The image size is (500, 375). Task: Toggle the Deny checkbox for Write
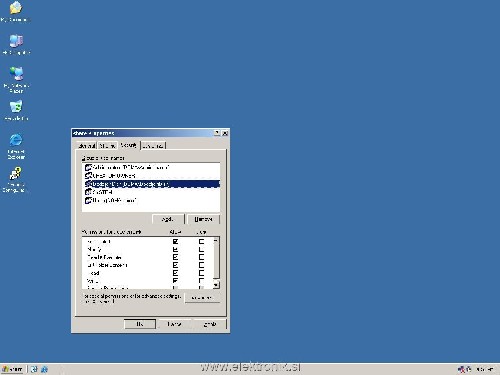pos(201,281)
